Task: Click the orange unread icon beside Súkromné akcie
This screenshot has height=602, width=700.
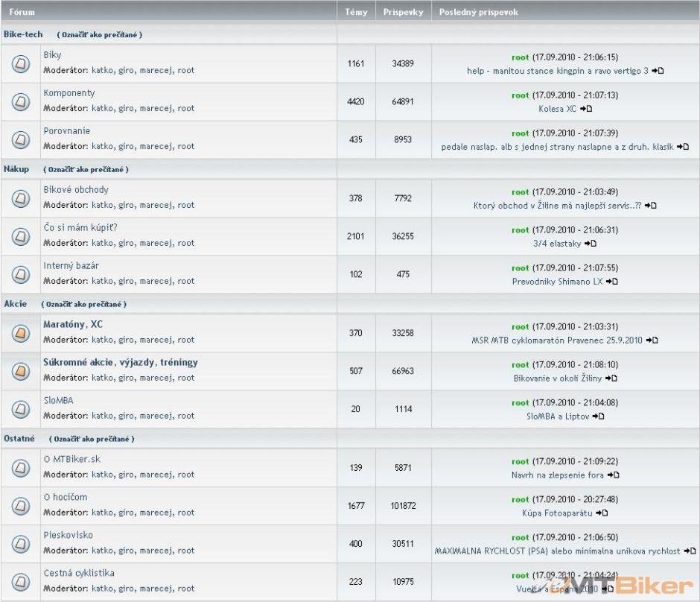Action: (21, 371)
